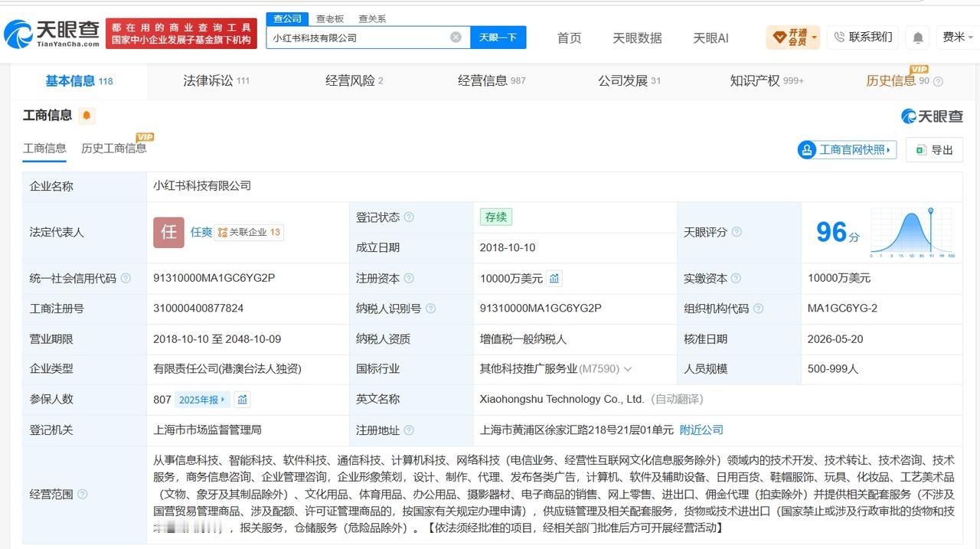The height and width of the screenshot is (549, 980).
Task: Click the 天眼评分 score distribution chart
Action: (911, 232)
